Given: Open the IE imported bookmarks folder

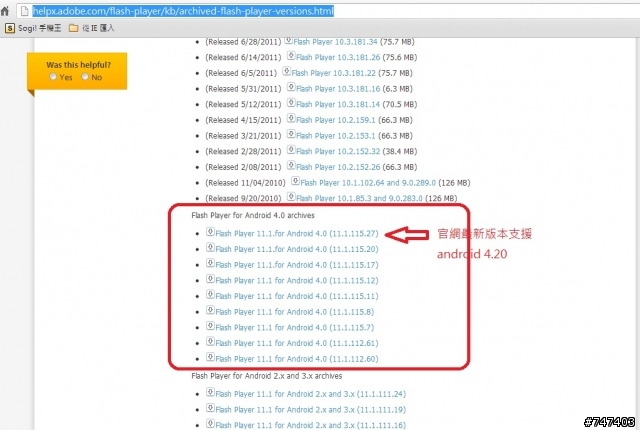Looking at the screenshot, I should 91,28.
